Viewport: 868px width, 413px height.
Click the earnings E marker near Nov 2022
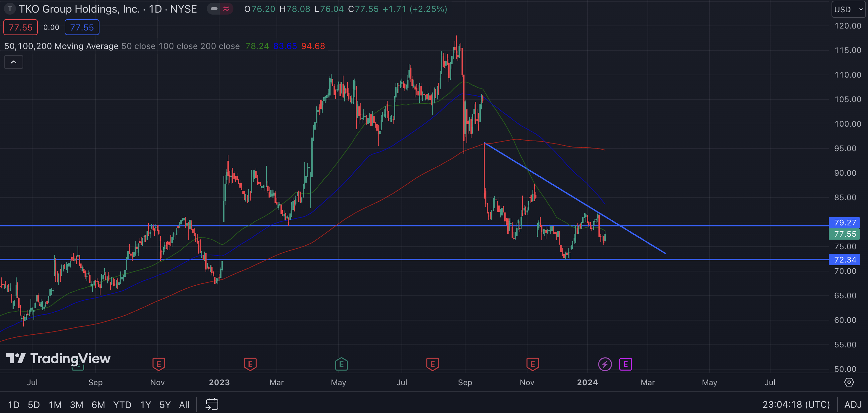coord(159,364)
